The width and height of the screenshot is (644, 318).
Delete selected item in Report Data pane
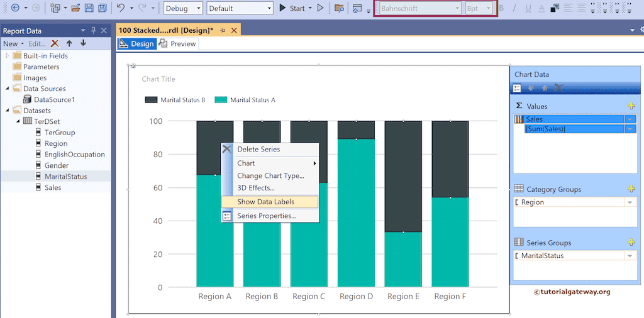(x=55, y=43)
